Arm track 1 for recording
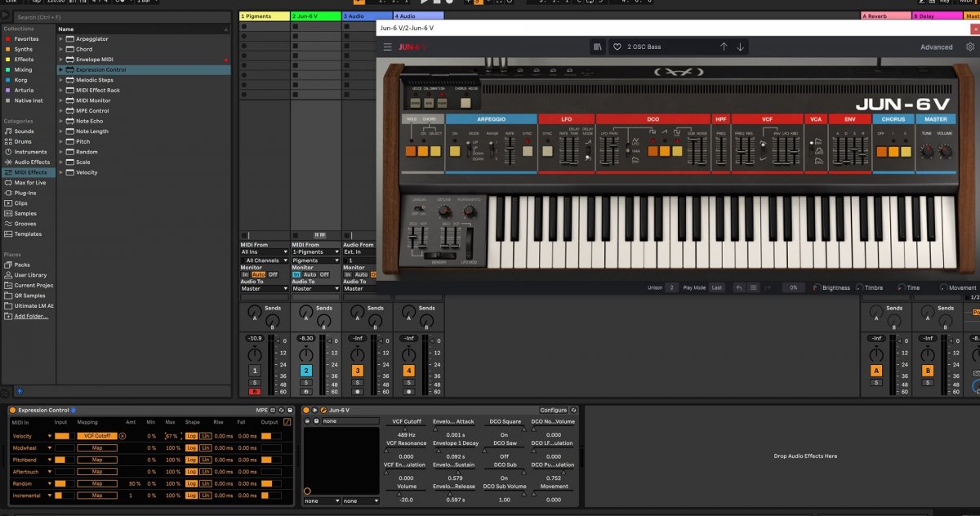980x516 pixels. click(255, 392)
